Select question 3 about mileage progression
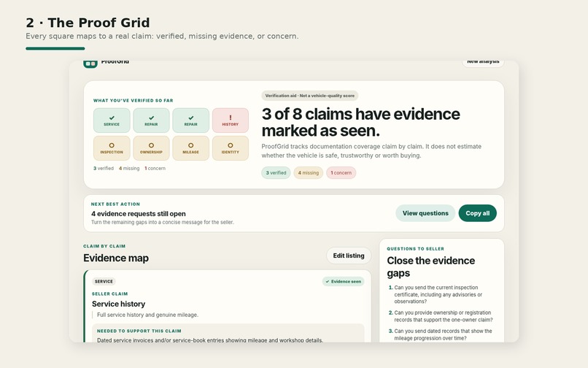Image resolution: width=588 pixels, height=368 pixels. pyautogui.click(x=440, y=334)
